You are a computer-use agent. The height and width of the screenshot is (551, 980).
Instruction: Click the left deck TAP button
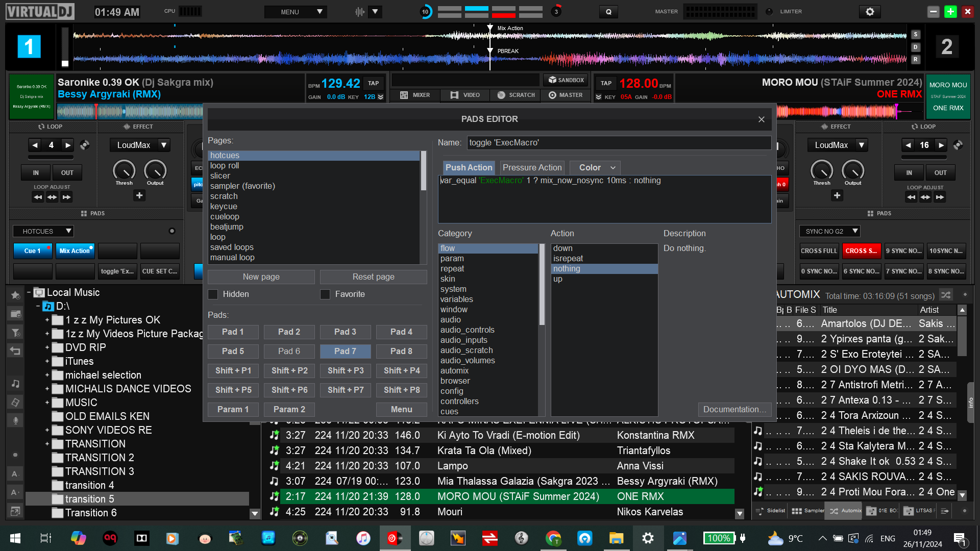374,83
